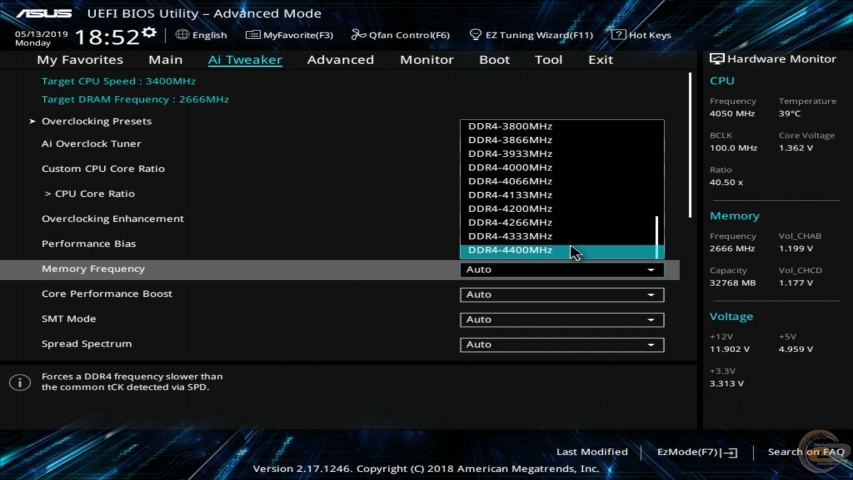Select the Custom CPU Core Ratio row

pyautogui.click(x=103, y=169)
